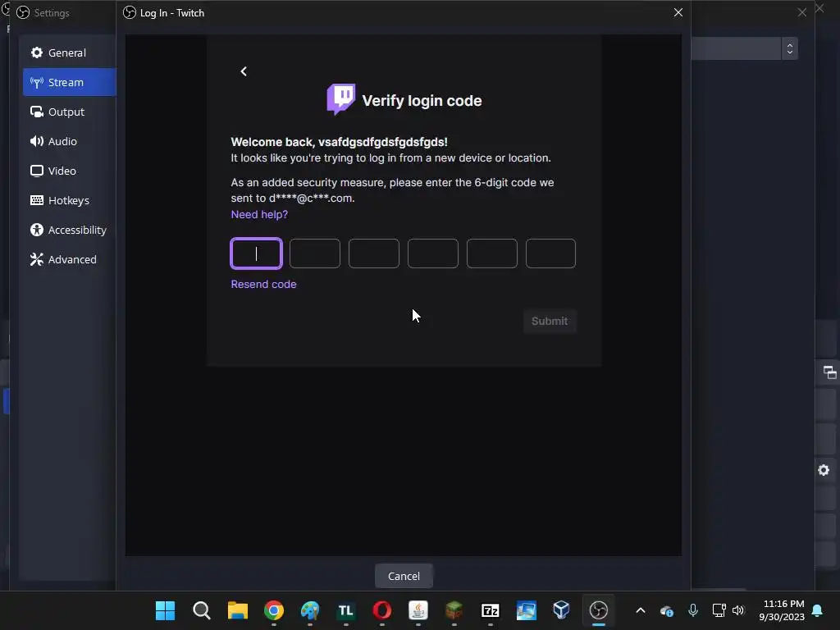The height and width of the screenshot is (630, 840).
Task: Click the cloud sync tray icon
Action: [x=667, y=610]
